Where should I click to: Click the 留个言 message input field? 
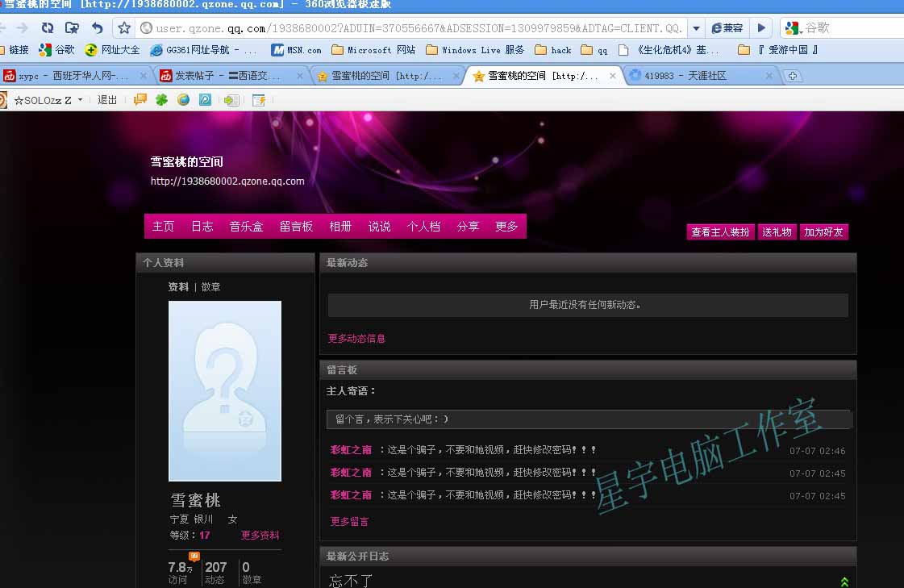coord(588,419)
